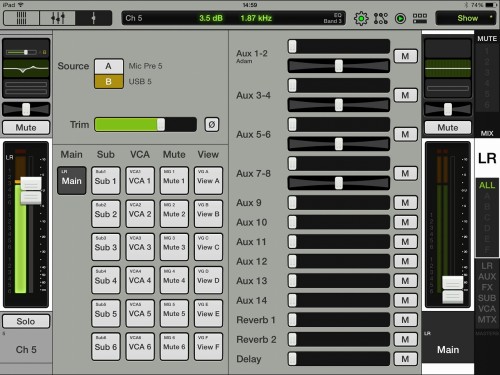Open the grid layout icon
500x375 pixels.
tap(420, 18)
